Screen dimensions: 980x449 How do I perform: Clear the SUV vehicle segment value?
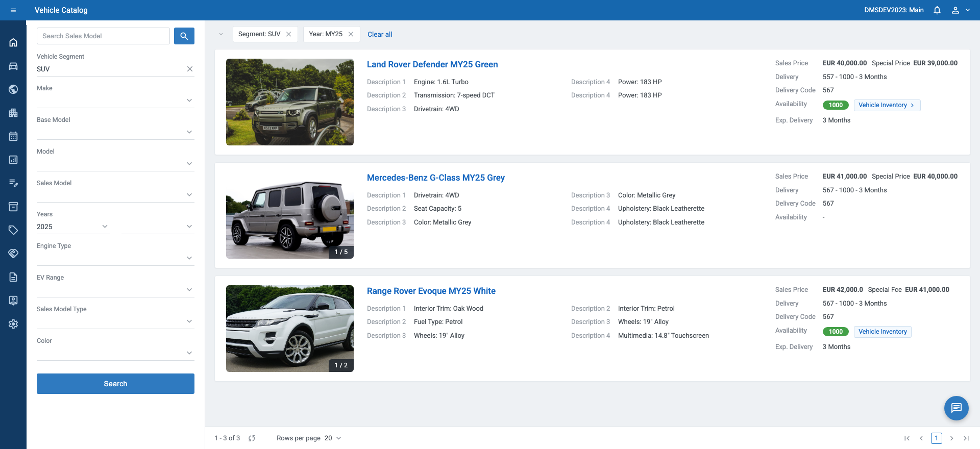pos(190,69)
